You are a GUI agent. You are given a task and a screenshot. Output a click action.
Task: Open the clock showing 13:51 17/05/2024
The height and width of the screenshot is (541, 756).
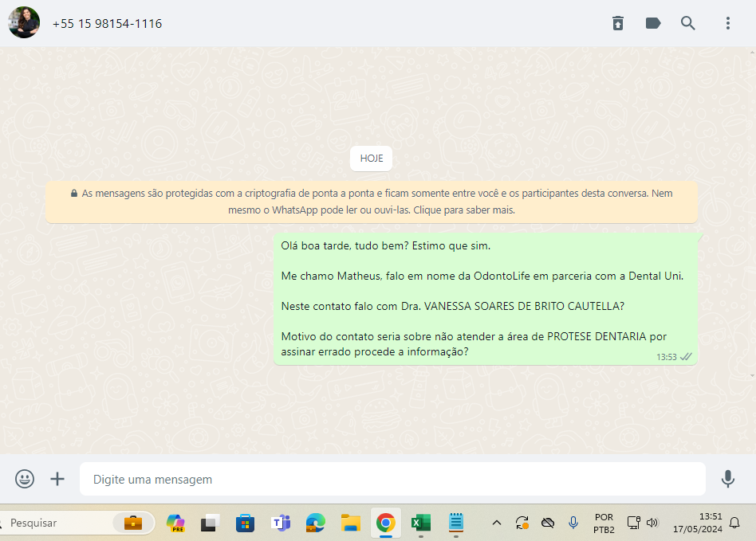click(x=698, y=523)
